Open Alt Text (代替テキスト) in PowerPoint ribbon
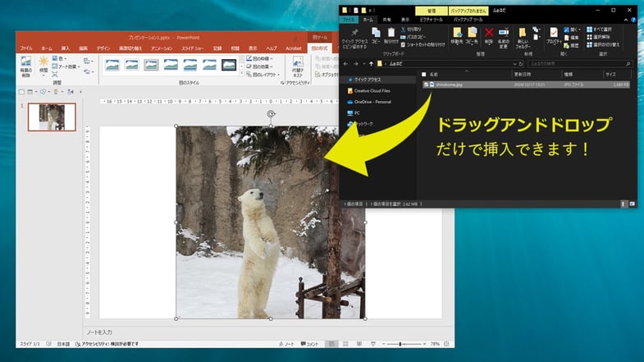The height and width of the screenshot is (362, 644). [298, 67]
